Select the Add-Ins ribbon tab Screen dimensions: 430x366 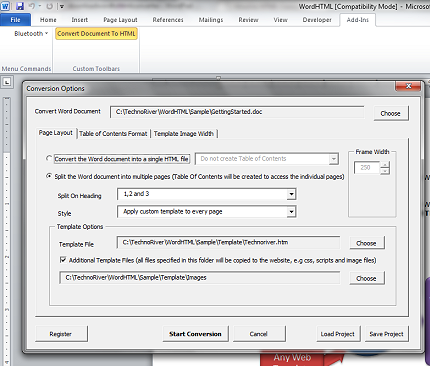tap(358, 20)
